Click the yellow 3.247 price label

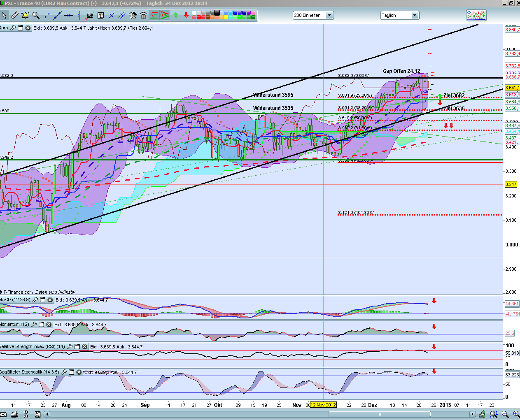pyautogui.click(x=511, y=184)
